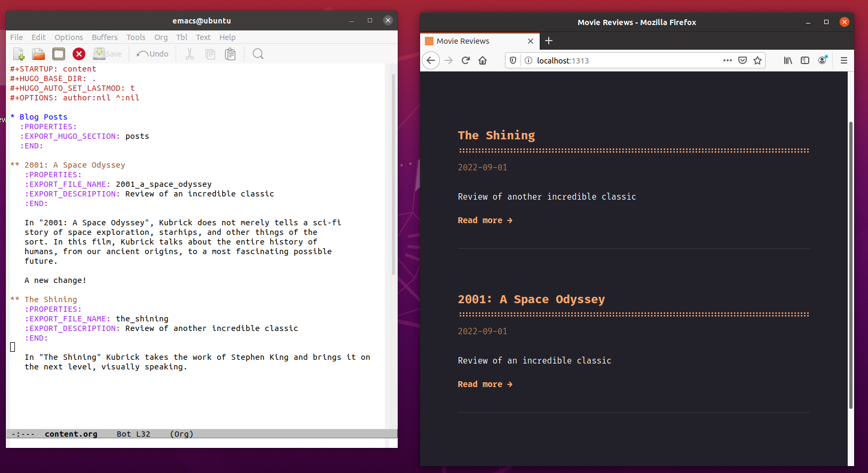Click the '#+STARTUP: content' line in Emacs
Screen dimensions: 868x473
point(53,69)
